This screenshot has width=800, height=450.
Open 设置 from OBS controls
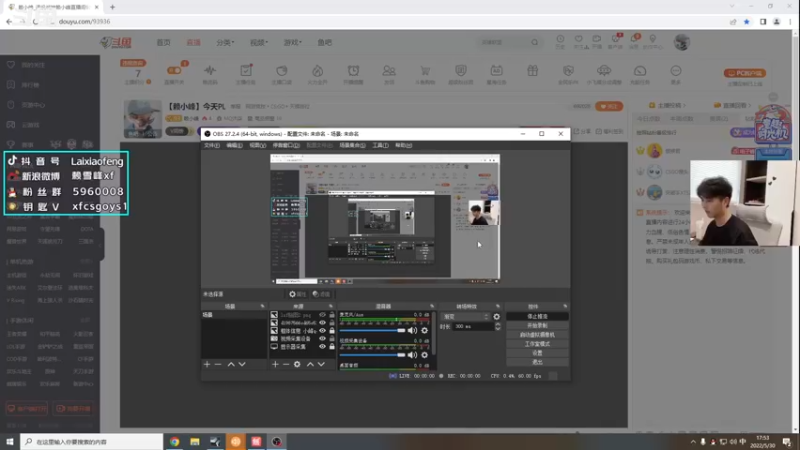pos(537,353)
